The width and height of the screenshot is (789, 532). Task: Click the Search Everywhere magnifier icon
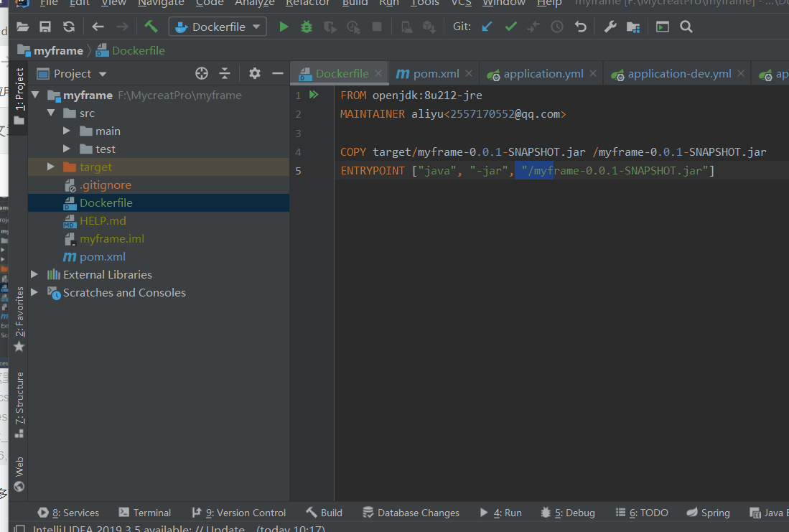pos(686,27)
